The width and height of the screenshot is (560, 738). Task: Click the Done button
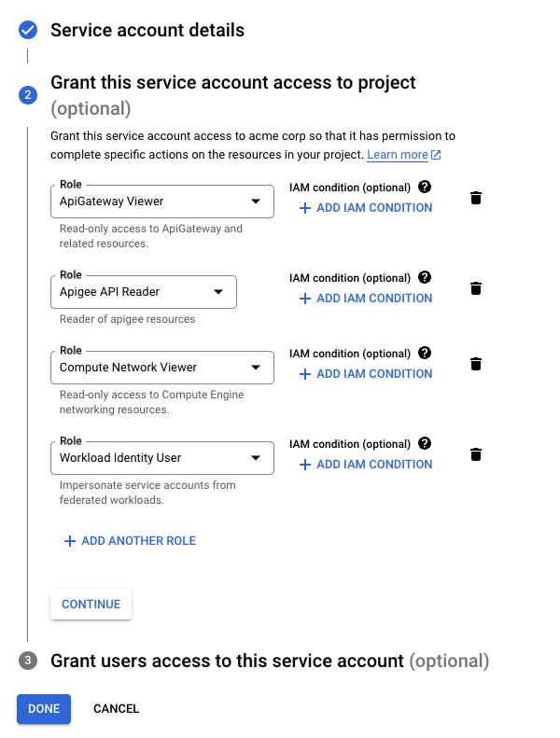point(44,709)
